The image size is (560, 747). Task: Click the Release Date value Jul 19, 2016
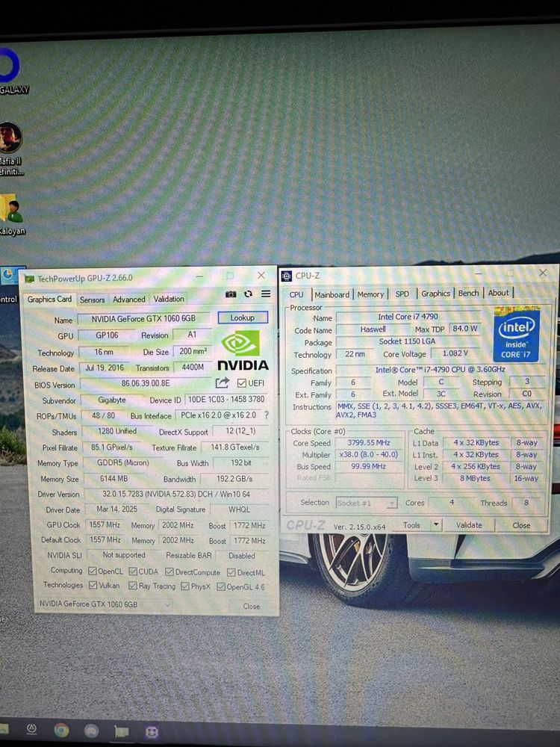105,368
